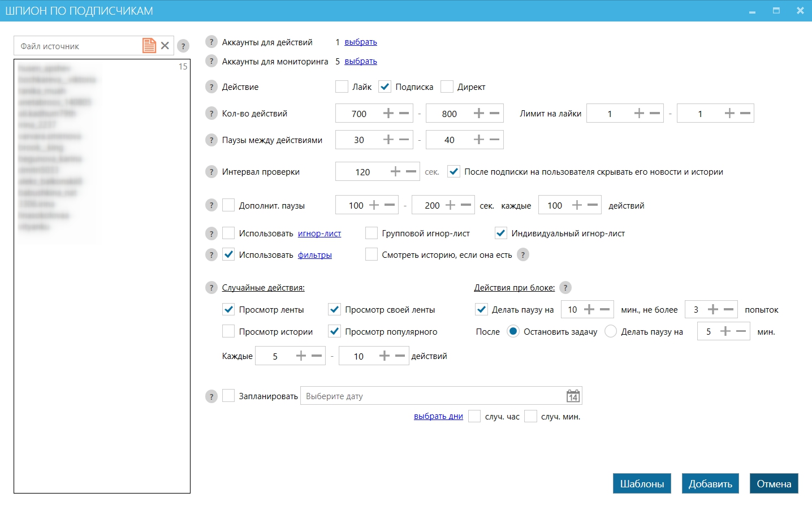Decrease check interval 120 seconds
Viewport: 812px width, 506px height.
411,171
